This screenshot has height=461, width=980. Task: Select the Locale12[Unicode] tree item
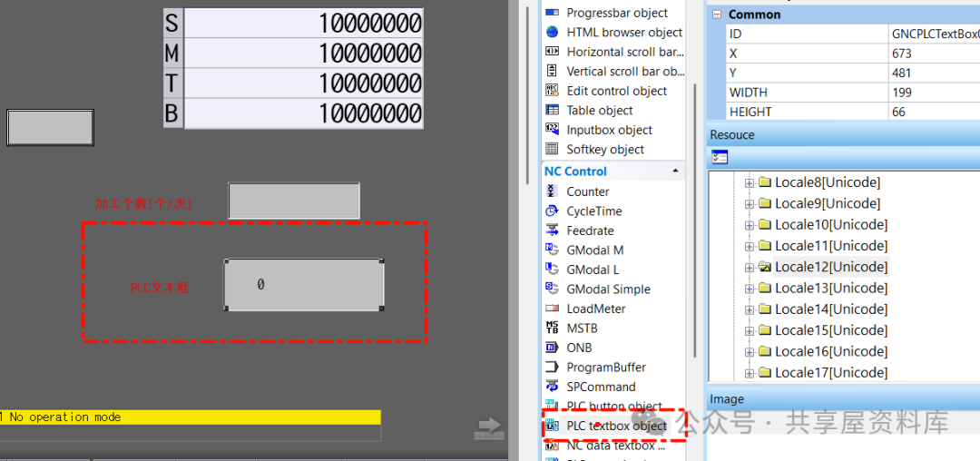[x=831, y=268]
